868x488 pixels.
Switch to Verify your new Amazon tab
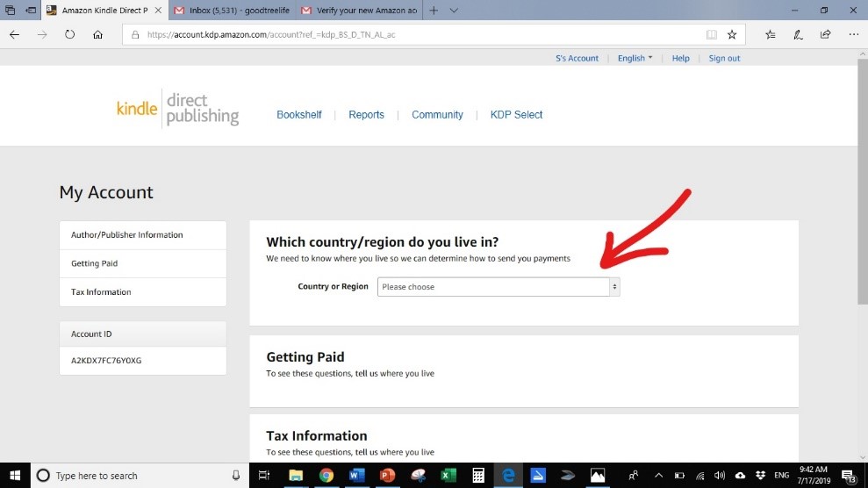click(359, 10)
